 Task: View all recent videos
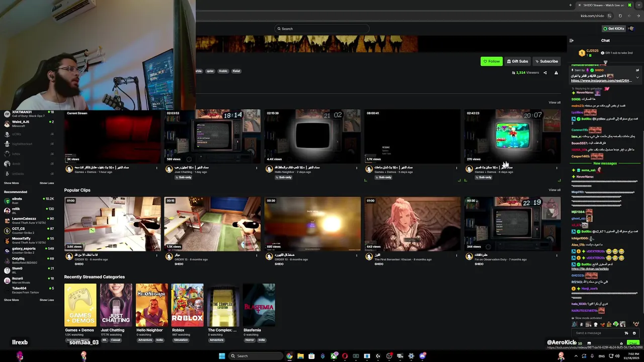coord(554,103)
